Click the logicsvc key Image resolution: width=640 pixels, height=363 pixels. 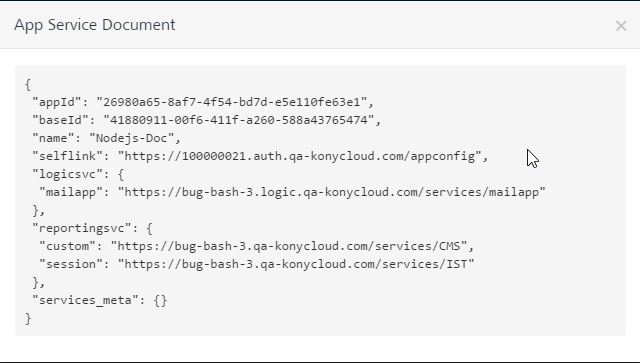click(x=67, y=174)
